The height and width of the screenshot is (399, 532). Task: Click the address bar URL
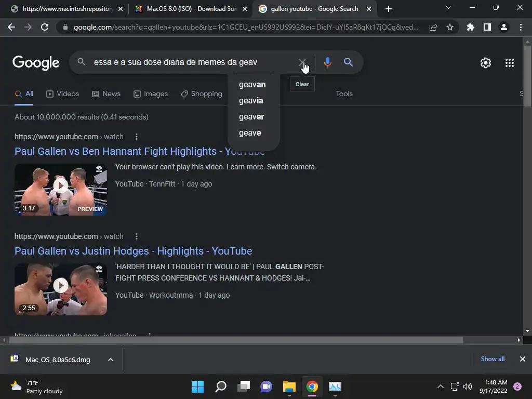246,27
